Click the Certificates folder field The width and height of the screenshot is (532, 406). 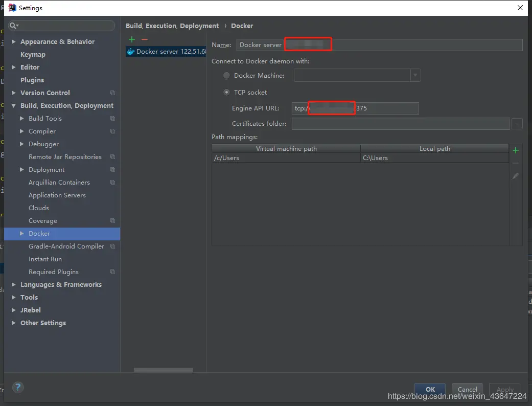coord(401,124)
